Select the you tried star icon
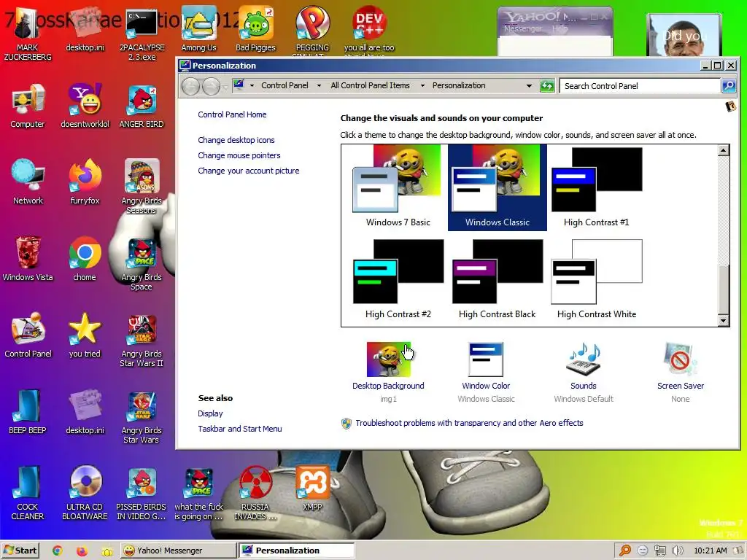Viewport: 747px width, 560px height. pyautogui.click(x=85, y=335)
